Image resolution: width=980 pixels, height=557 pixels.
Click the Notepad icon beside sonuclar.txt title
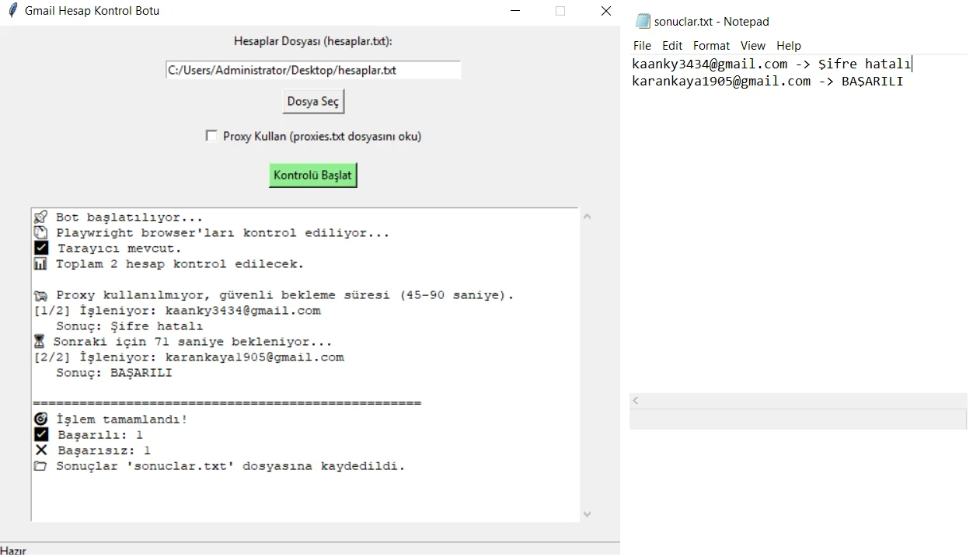[643, 21]
